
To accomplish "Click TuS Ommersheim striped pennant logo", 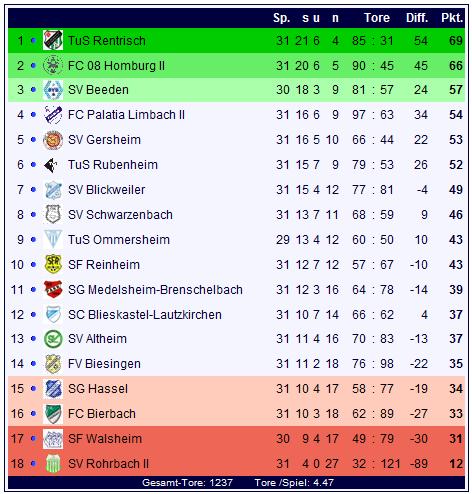I will pyautogui.click(x=53, y=239).
